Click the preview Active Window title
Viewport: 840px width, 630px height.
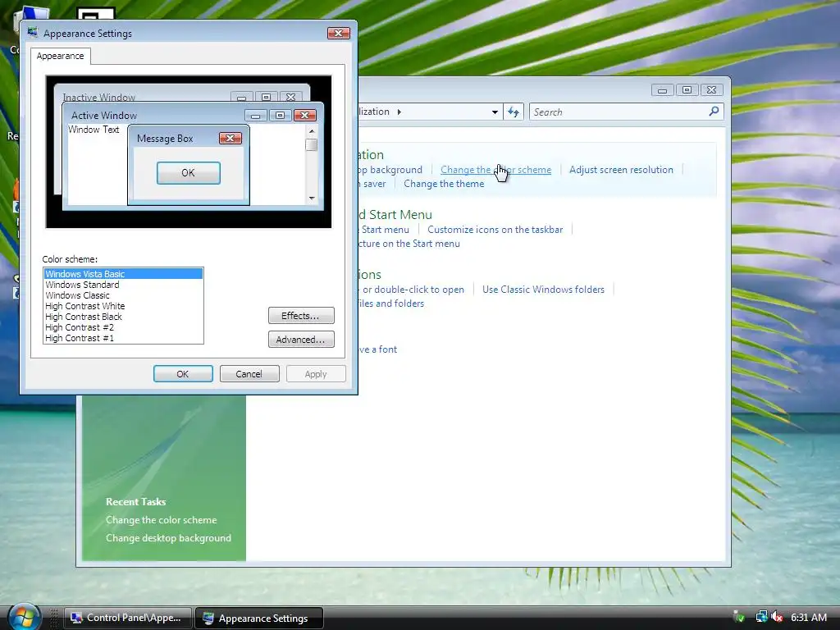[104, 115]
